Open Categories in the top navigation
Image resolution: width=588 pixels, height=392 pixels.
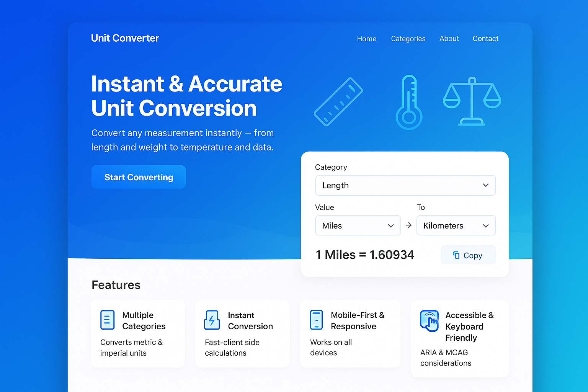pyautogui.click(x=408, y=39)
